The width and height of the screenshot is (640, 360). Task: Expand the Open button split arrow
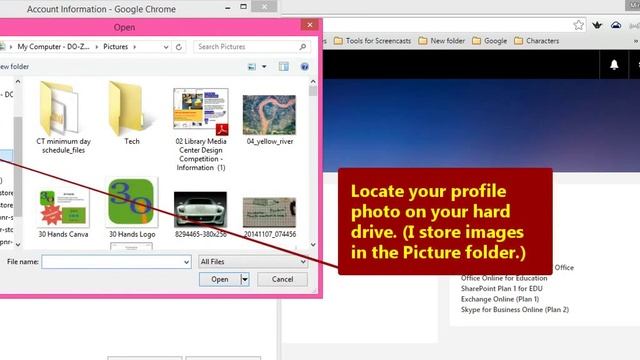pos(245,280)
